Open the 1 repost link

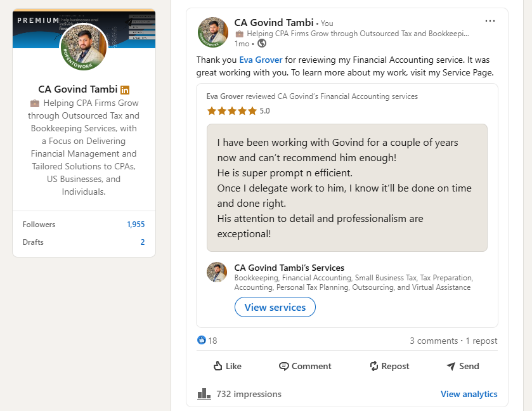481,341
